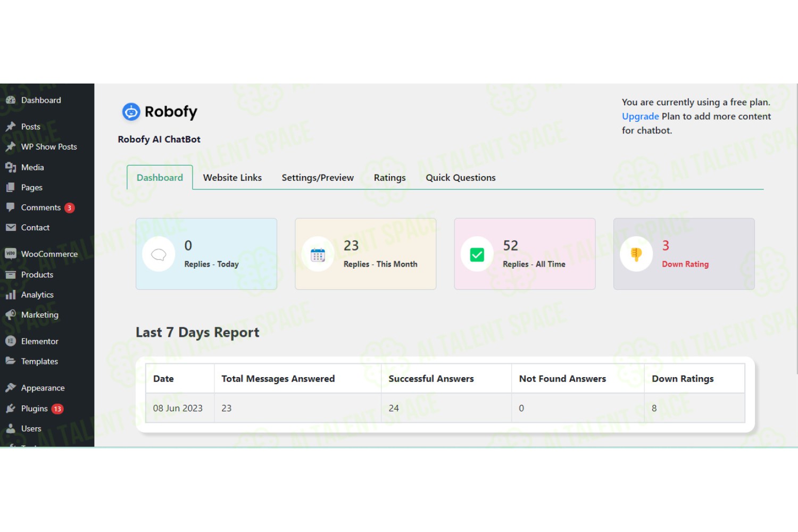Click the Users person icon
The height and width of the screenshot is (532, 798).
(x=11, y=428)
